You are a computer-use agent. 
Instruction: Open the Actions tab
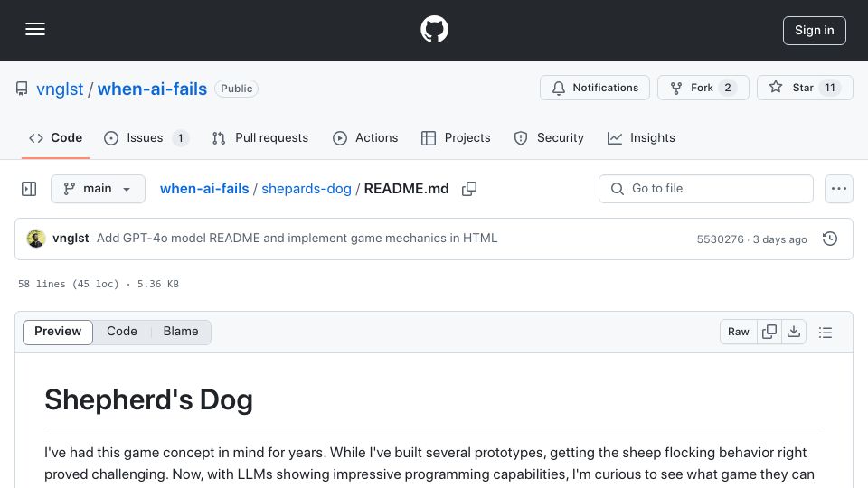point(365,137)
